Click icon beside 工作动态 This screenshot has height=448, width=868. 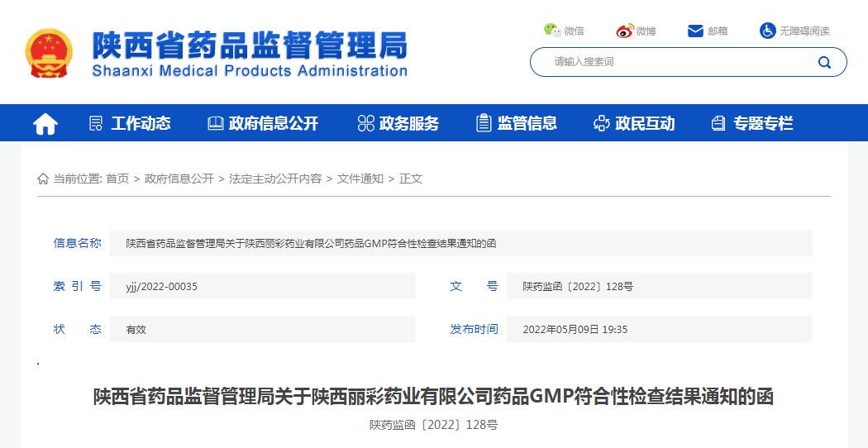click(x=96, y=123)
